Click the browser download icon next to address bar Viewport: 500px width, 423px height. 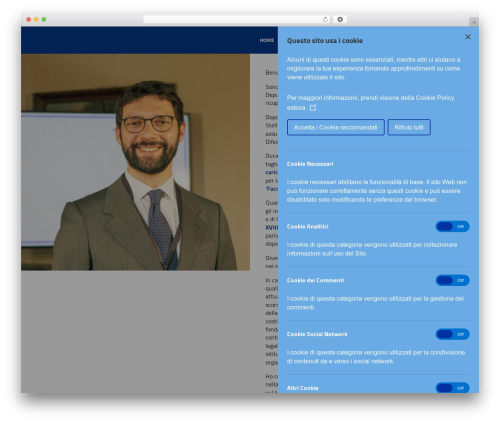(x=340, y=20)
